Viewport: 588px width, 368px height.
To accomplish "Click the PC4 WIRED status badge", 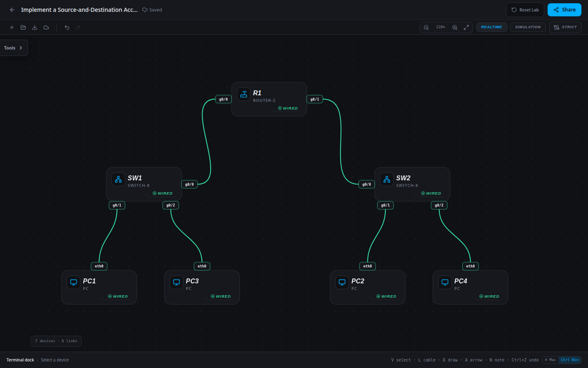I will coord(489,296).
